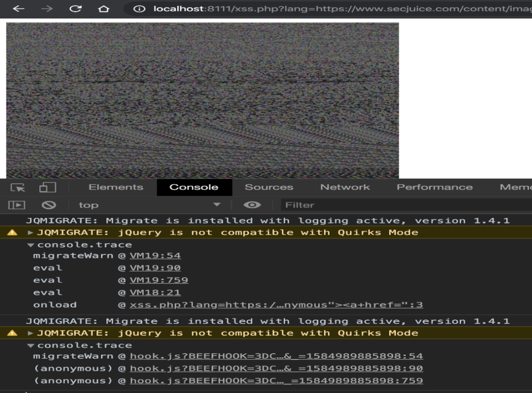Open the browser home page

tap(104, 8)
